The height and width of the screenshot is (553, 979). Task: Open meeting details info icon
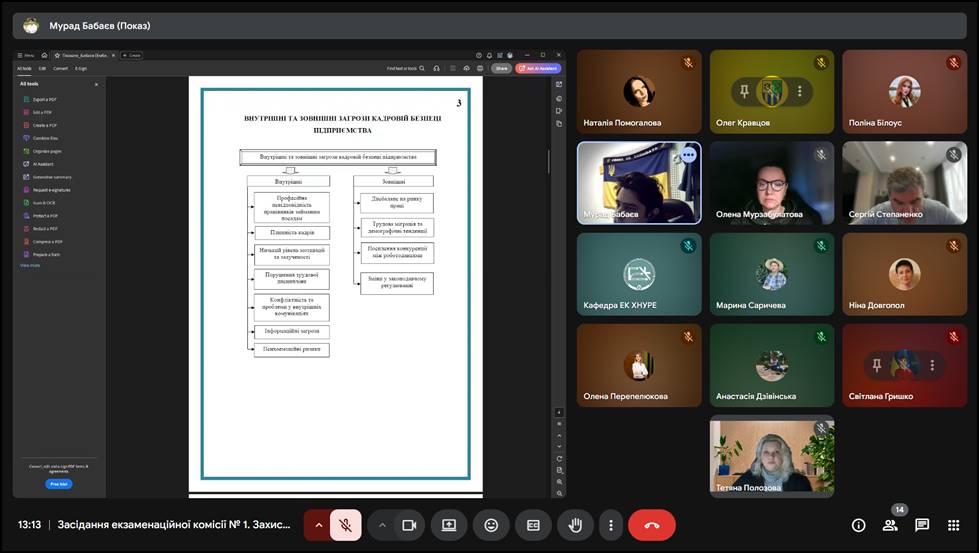(858, 525)
